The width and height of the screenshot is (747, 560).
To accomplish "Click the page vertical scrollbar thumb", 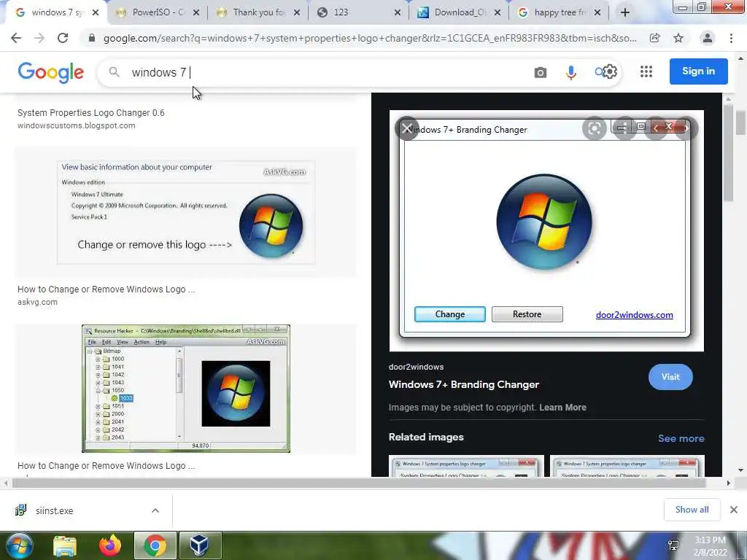I will point(740,122).
